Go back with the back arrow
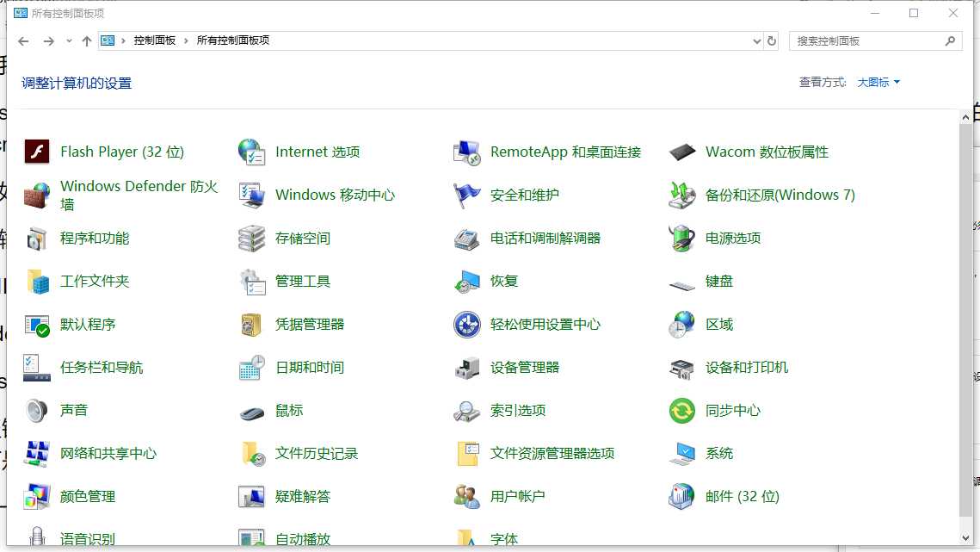The width and height of the screenshot is (980, 552). [24, 40]
